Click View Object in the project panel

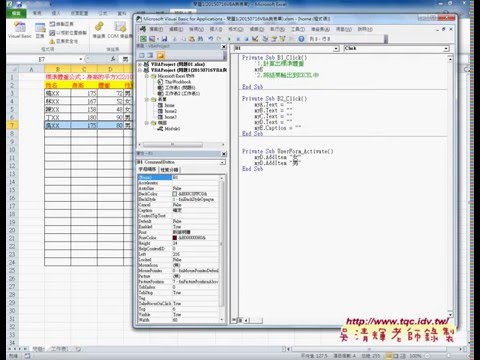click(150, 55)
